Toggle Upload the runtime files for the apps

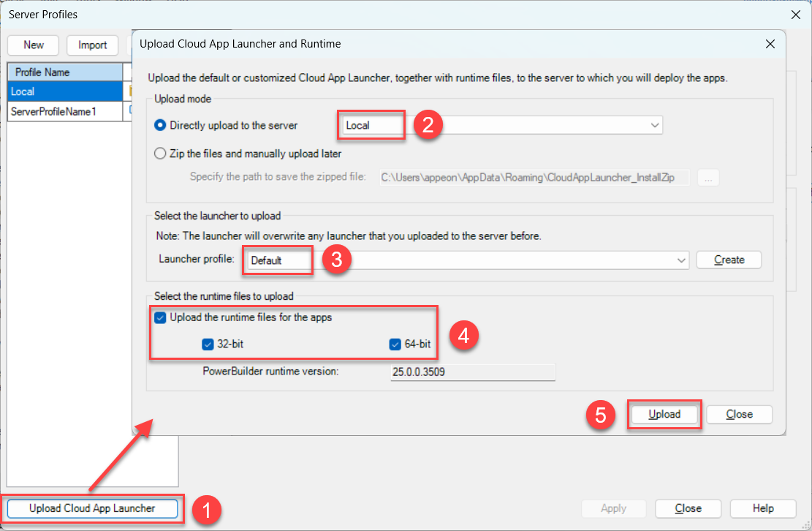pos(160,317)
